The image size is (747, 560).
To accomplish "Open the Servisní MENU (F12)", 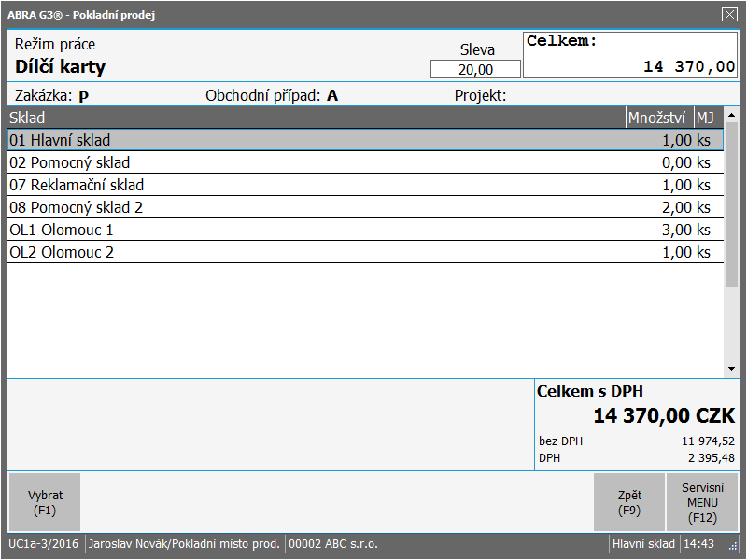I will [701, 502].
